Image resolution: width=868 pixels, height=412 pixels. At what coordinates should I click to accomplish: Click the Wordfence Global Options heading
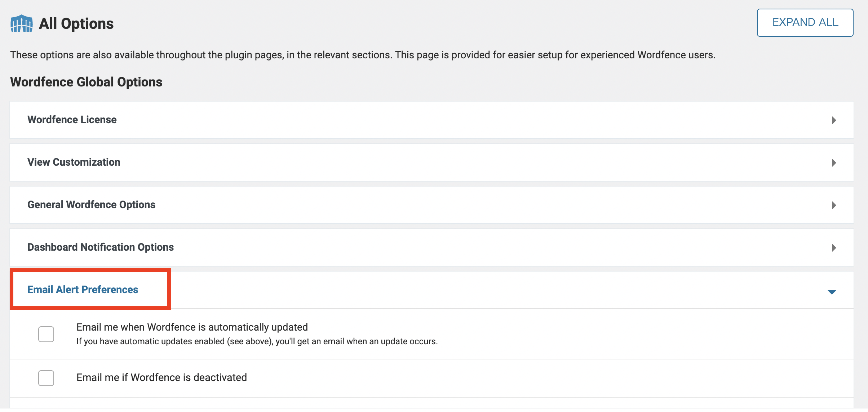pos(86,82)
